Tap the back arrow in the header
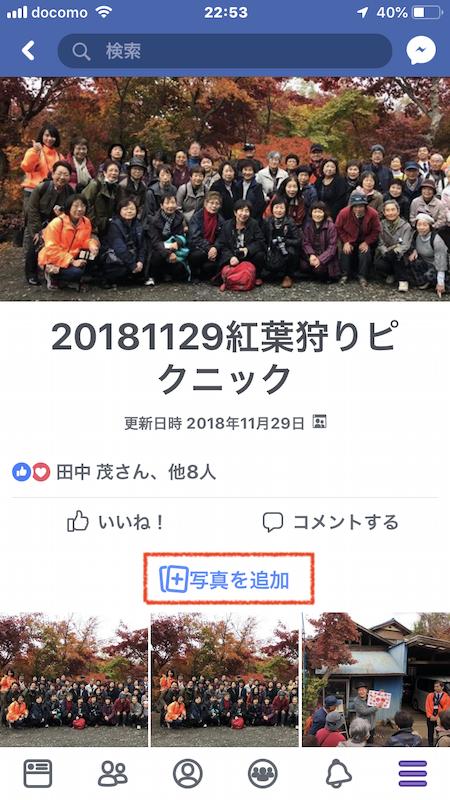The image size is (450, 800). (28, 51)
